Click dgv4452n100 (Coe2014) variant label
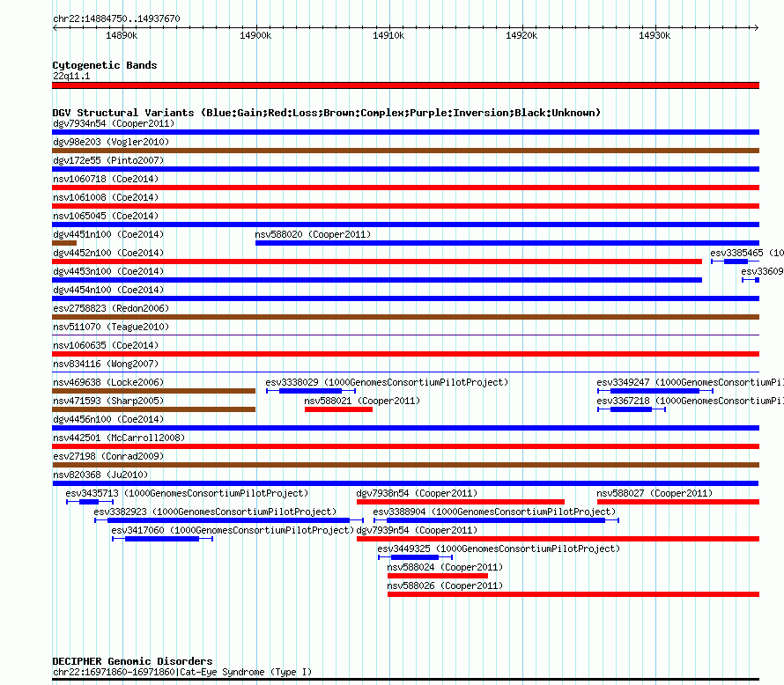This screenshot has width=784, height=685. 108,253
